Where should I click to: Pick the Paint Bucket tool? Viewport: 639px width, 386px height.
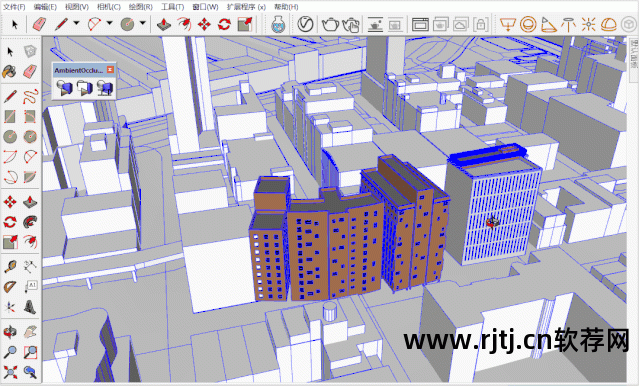(x=9, y=72)
